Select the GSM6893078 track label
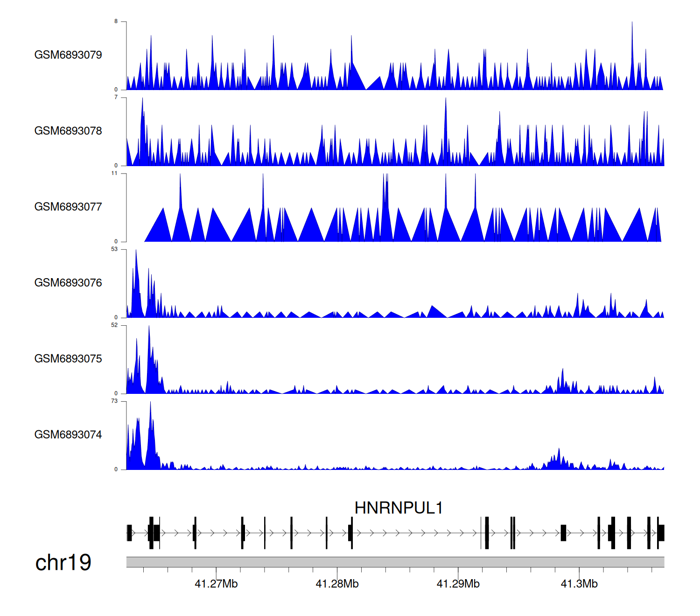The width and height of the screenshot is (700, 616). click(x=68, y=131)
